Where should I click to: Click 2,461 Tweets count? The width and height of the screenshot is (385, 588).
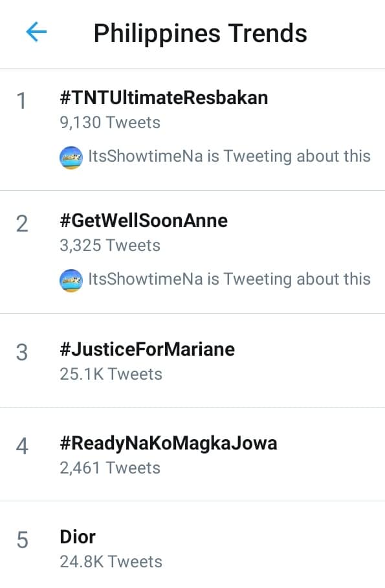click(x=110, y=468)
